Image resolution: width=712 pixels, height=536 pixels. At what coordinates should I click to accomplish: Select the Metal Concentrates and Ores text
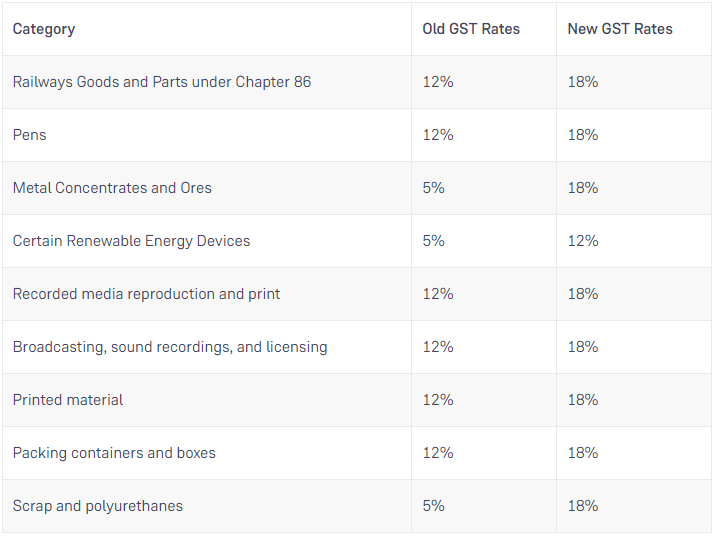point(112,188)
